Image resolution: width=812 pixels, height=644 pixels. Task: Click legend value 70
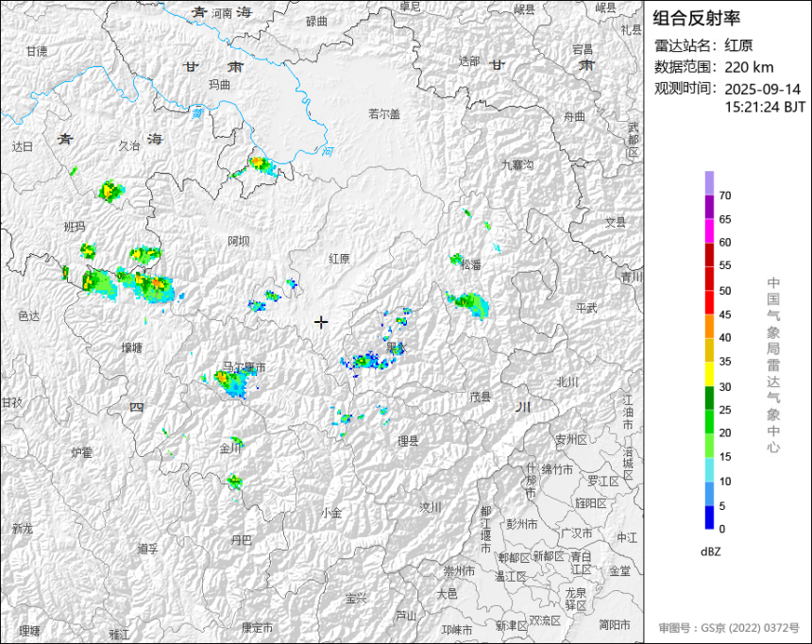(x=725, y=195)
